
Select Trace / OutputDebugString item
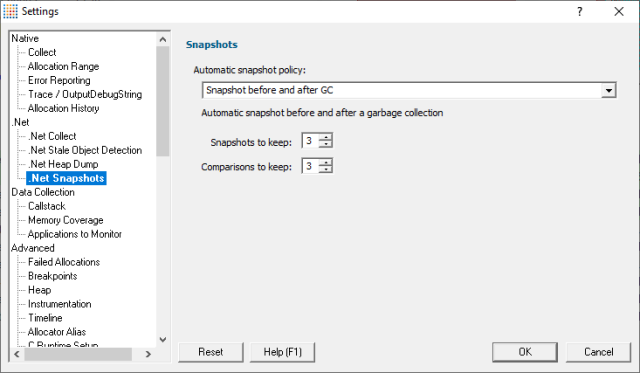(x=85, y=94)
